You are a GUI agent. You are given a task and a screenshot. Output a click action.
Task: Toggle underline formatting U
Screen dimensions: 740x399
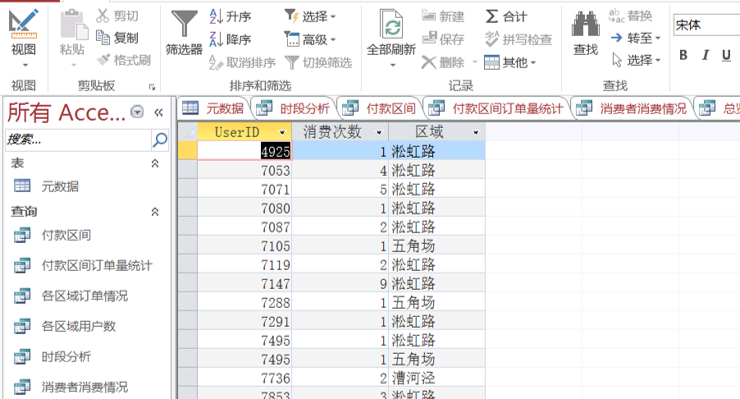click(x=726, y=55)
